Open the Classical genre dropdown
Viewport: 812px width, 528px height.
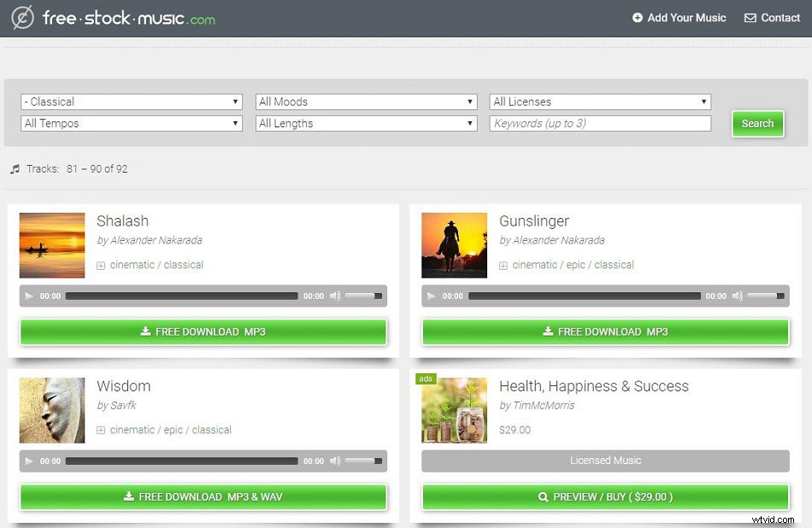tap(130, 101)
